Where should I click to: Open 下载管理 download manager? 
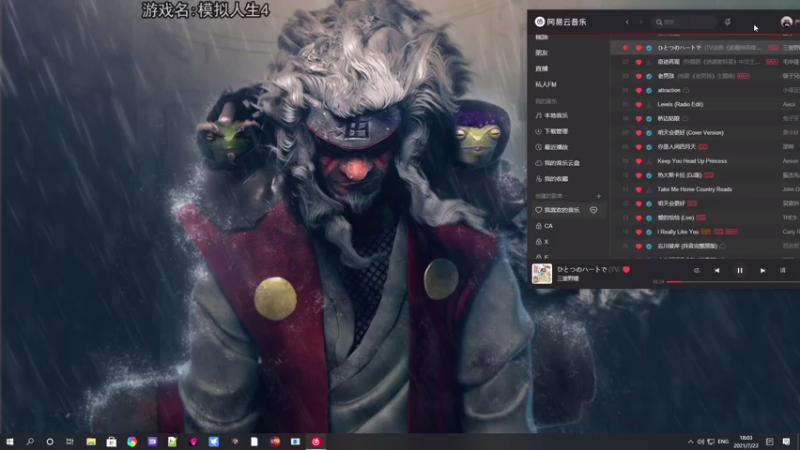click(552, 131)
